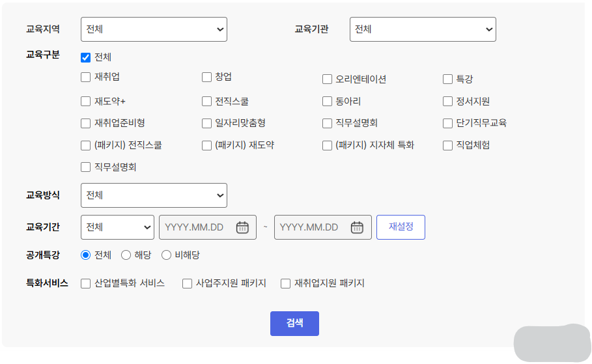
Task: Focus the end date YYYY.MM.DD field
Action: (323, 227)
